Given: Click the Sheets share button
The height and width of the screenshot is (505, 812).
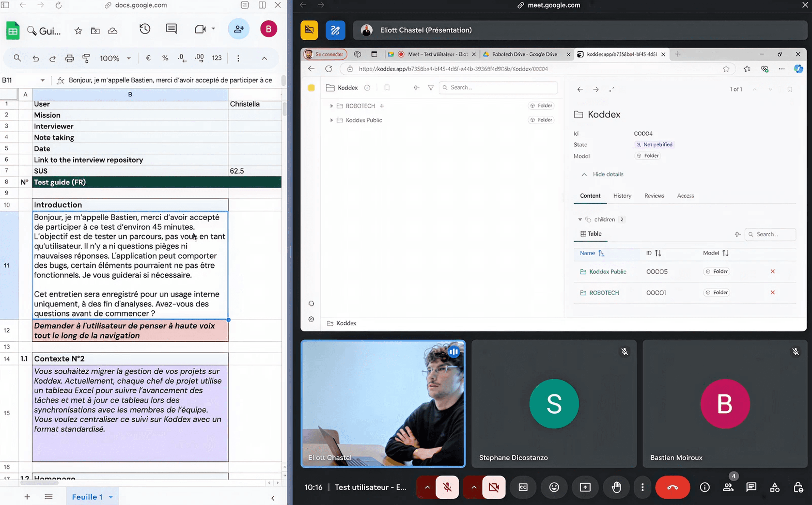Looking at the screenshot, I should click(238, 29).
